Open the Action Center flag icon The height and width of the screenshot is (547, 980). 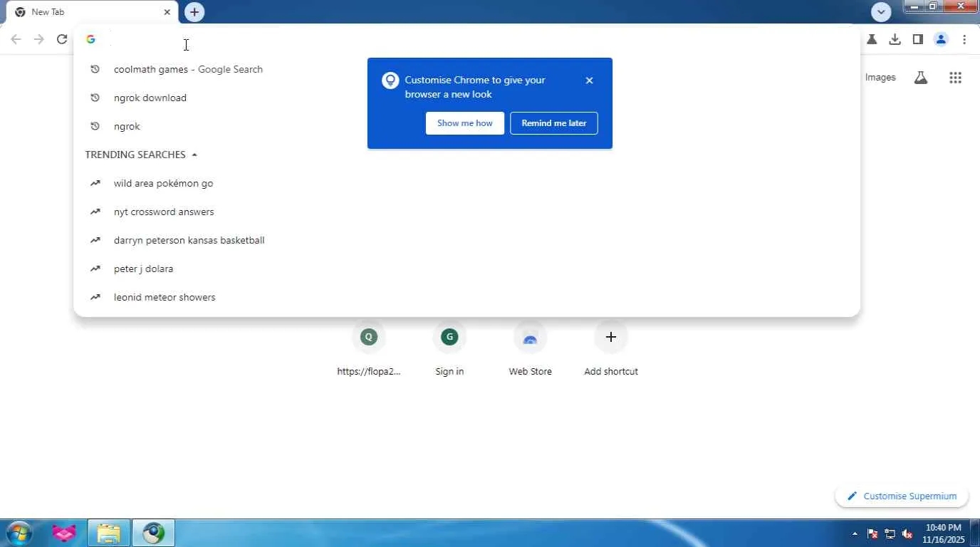point(872,533)
